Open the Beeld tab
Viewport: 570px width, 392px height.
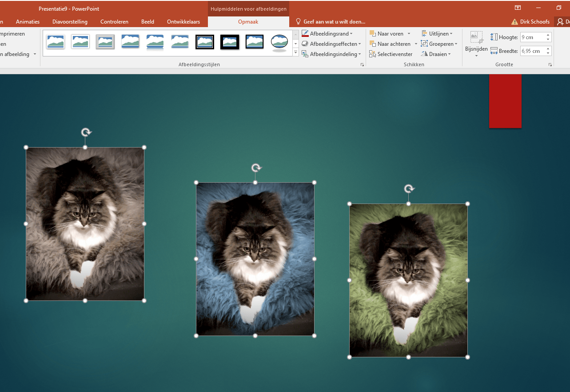148,22
